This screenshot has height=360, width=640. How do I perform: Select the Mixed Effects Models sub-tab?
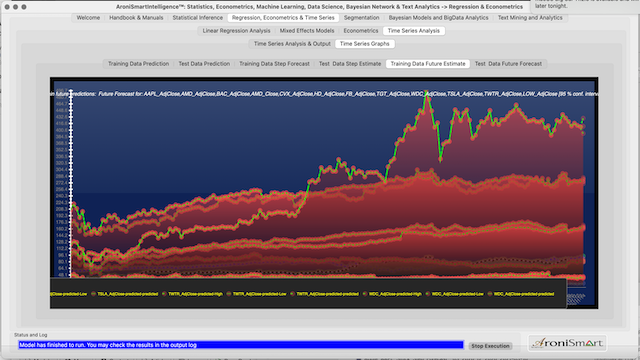[307, 31]
